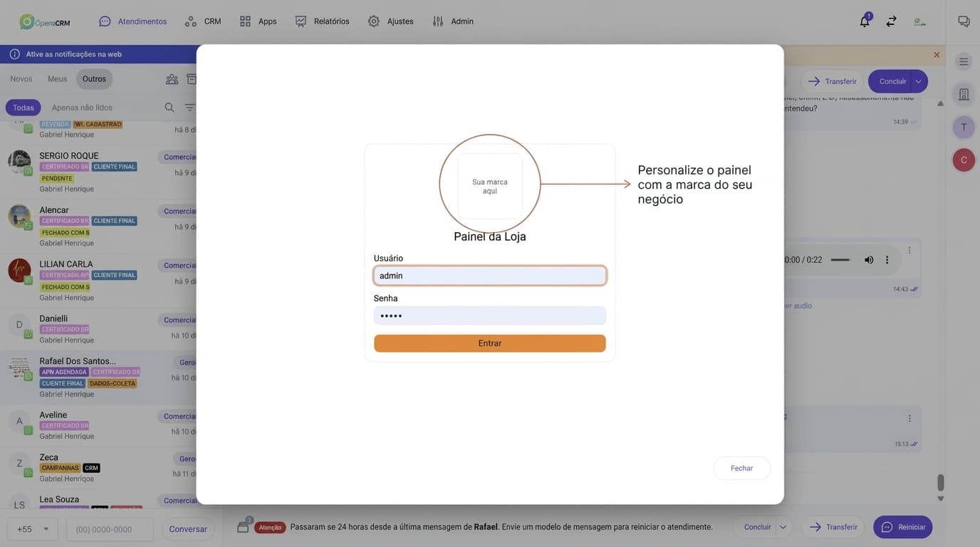
Task: Open the inbox icon left of the Atenção badge
Action: [243, 527]
